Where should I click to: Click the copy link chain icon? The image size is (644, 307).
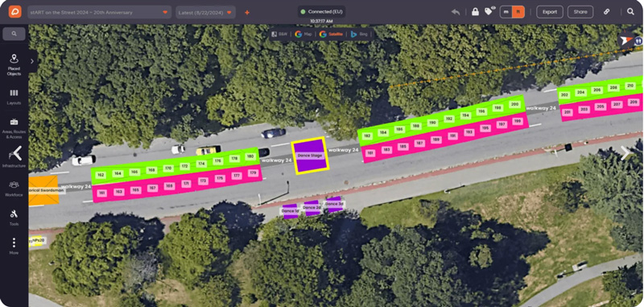pos(606,12)
